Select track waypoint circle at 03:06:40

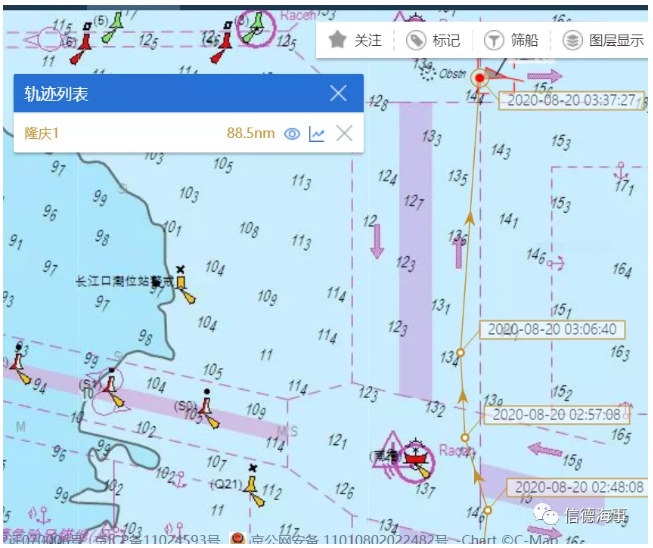[460, 353]
